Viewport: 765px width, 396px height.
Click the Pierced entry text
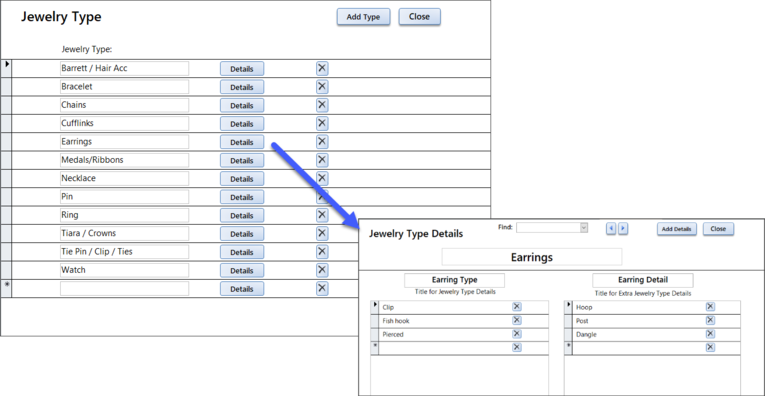coord(393,335)
